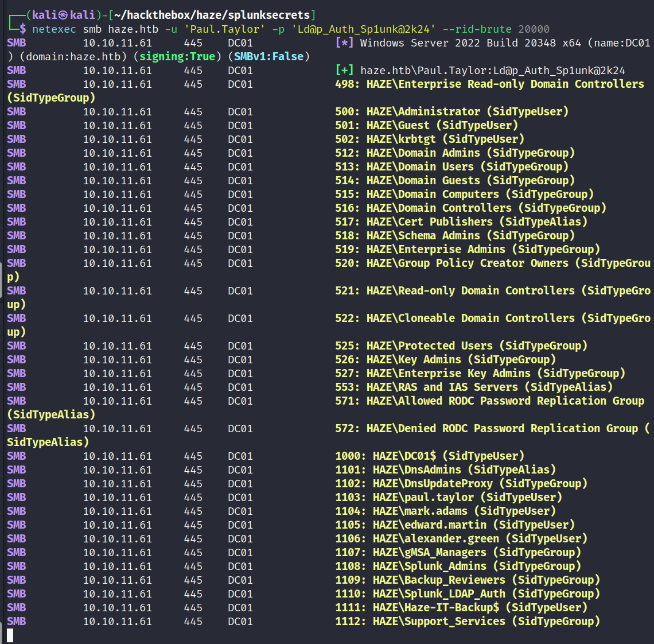The image size is (654, 644).
Task: Click the netexec command word
Action: pyautogui.click(x=54, y=29)
